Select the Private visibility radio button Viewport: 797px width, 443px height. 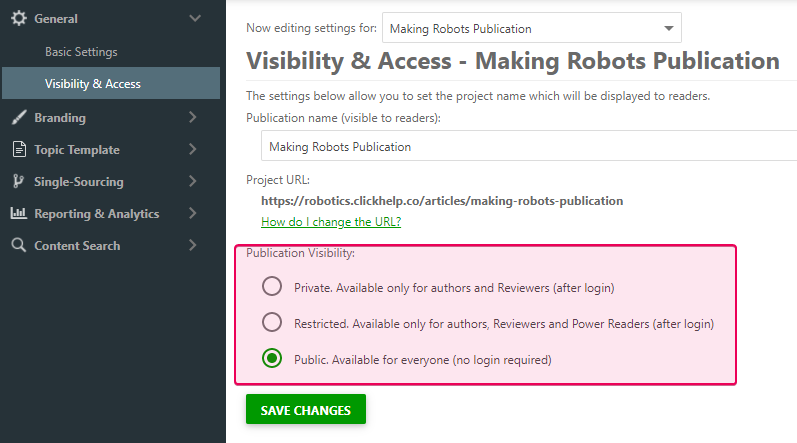272,287
